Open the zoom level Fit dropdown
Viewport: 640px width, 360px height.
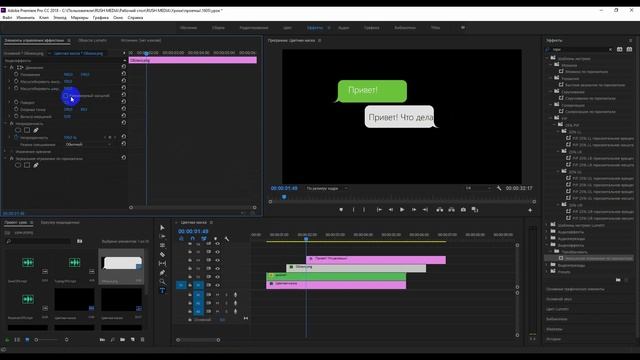327,188
